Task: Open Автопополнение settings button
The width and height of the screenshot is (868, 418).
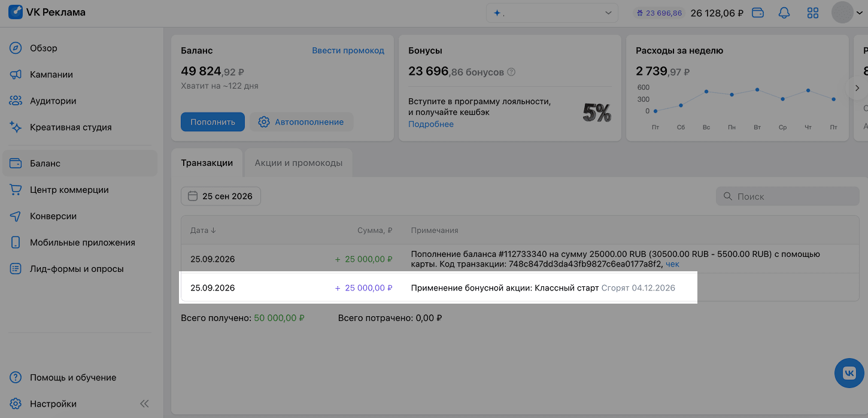Action: [x=301, y=122]
